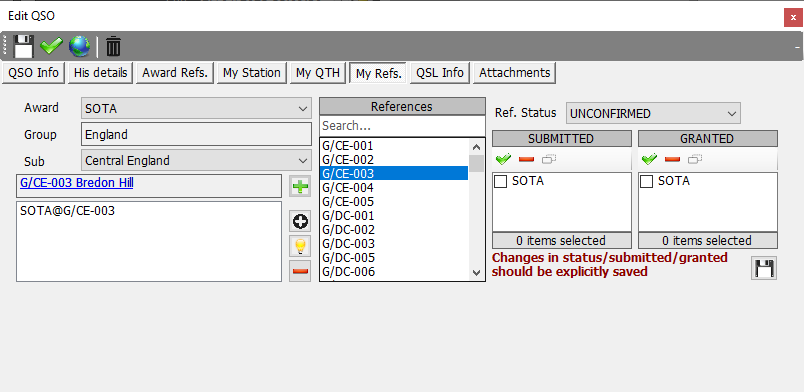The height and width of the screenshot is (392, 804).
Task: Select reference G/DC-003 in the list
Action: point(394,244)
